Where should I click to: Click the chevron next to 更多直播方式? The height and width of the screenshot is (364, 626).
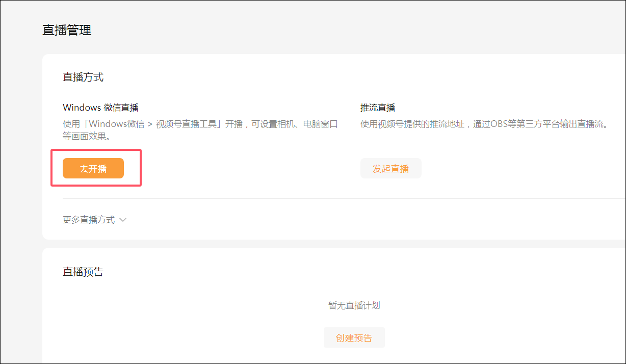(122, 220)
